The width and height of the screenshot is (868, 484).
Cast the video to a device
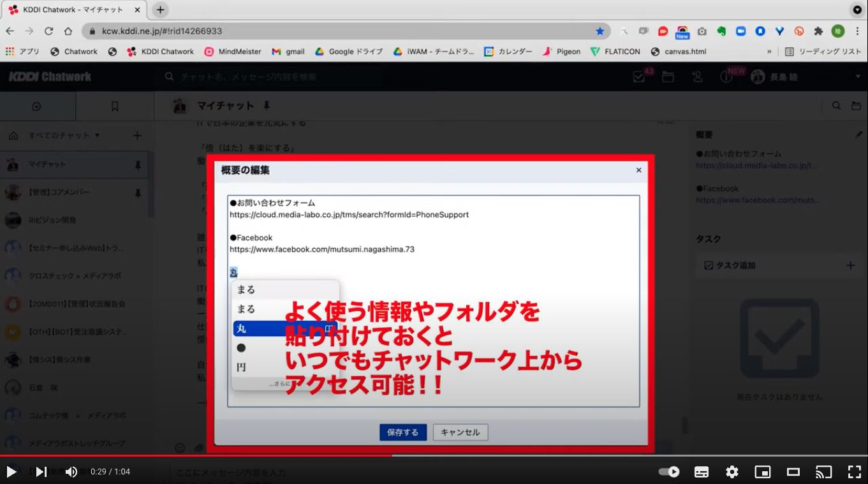824,472
